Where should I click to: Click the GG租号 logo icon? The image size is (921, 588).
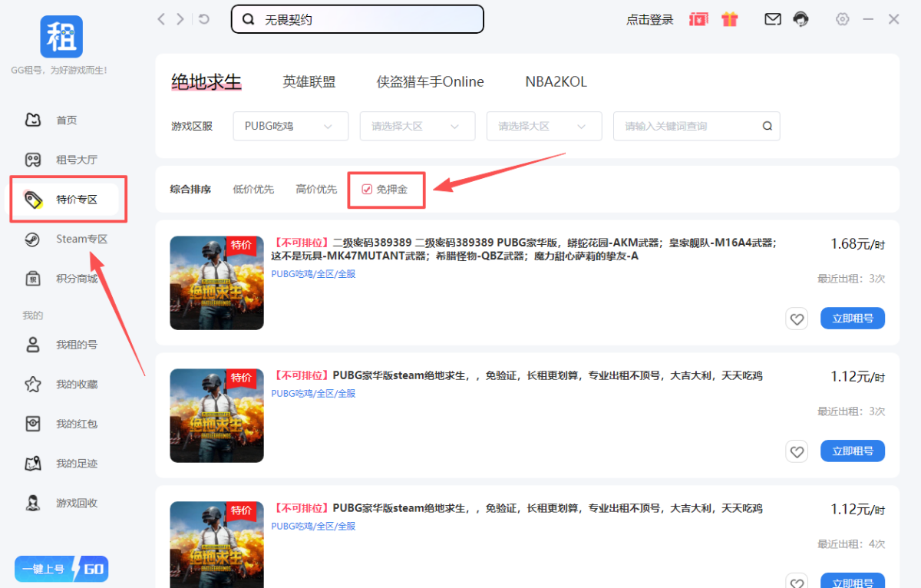click(61, 36)
